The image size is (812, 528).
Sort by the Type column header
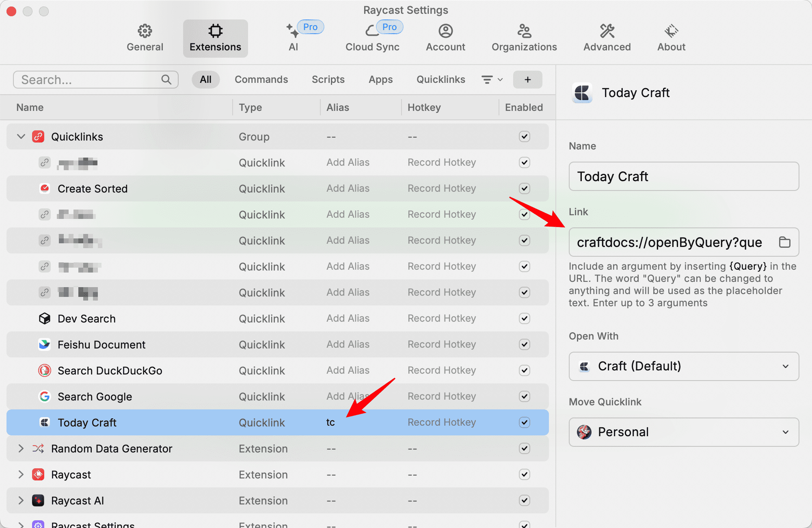coord(250,107)
